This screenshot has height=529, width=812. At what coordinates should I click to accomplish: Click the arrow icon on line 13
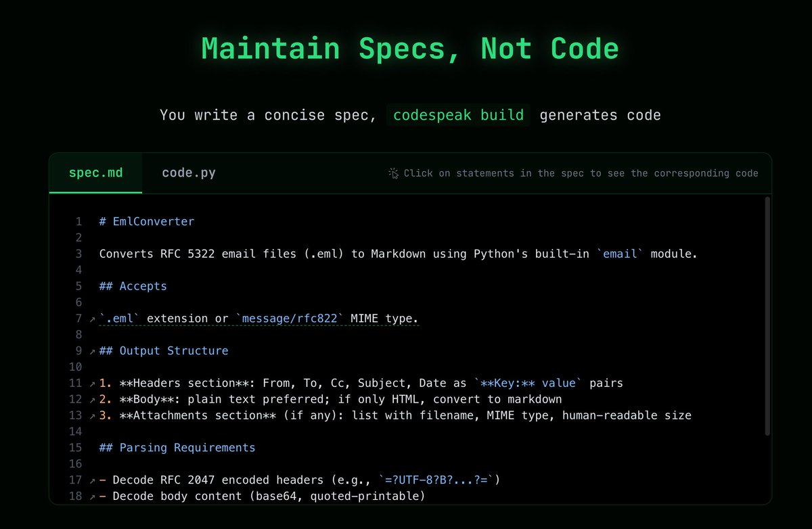[x=93, y=416]
